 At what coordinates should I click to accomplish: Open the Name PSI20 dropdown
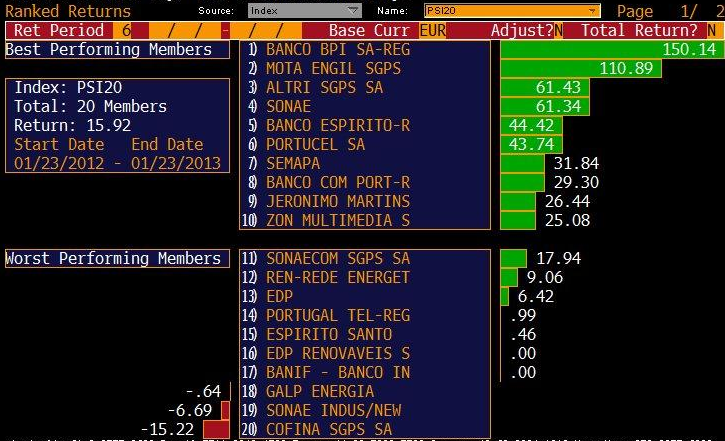[x=512, y=11]
